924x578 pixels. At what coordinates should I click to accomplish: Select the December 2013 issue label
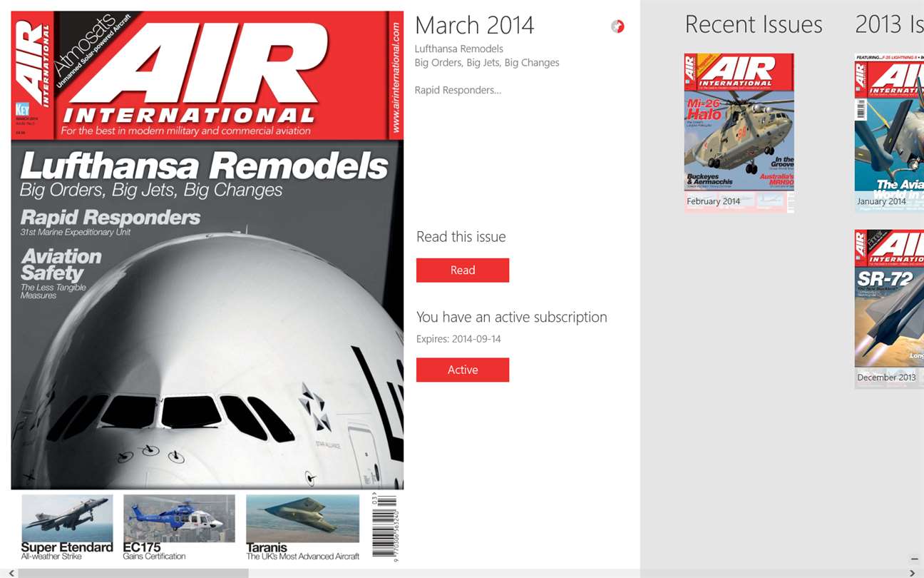point(886,377)
